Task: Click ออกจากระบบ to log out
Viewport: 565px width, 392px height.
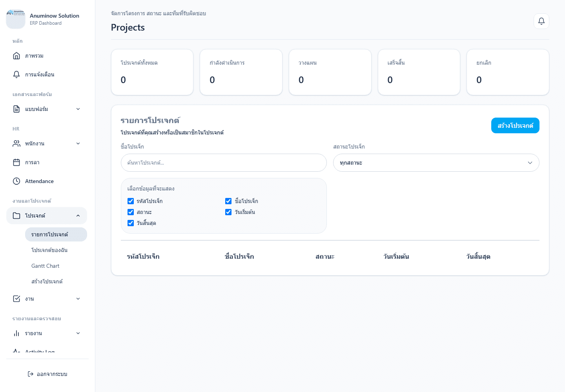Action: (47, 374)
